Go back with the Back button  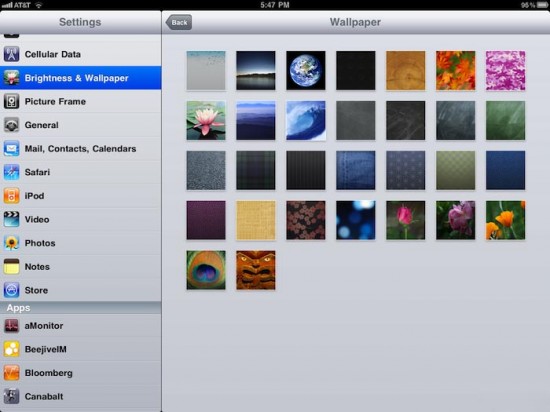[x=179, y=22]
